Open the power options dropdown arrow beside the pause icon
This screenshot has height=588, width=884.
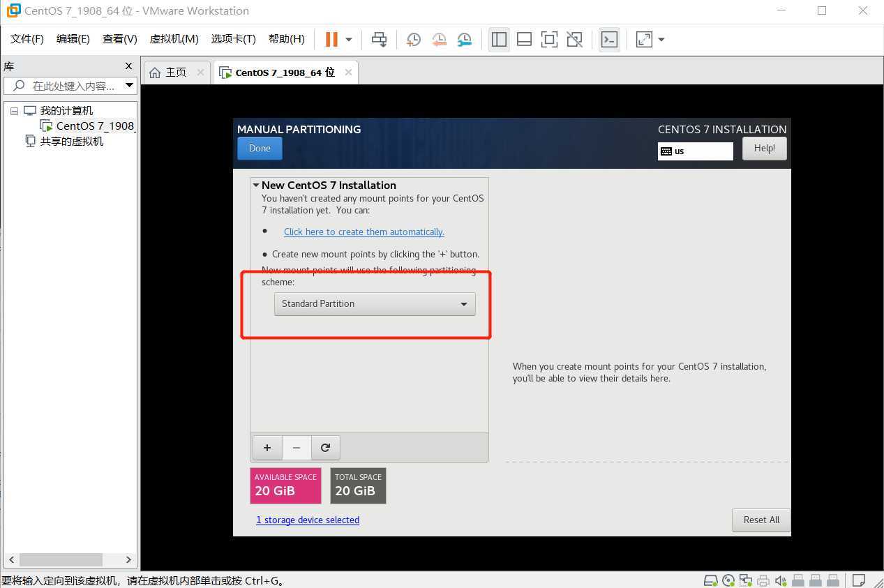(x=349, y=39)
